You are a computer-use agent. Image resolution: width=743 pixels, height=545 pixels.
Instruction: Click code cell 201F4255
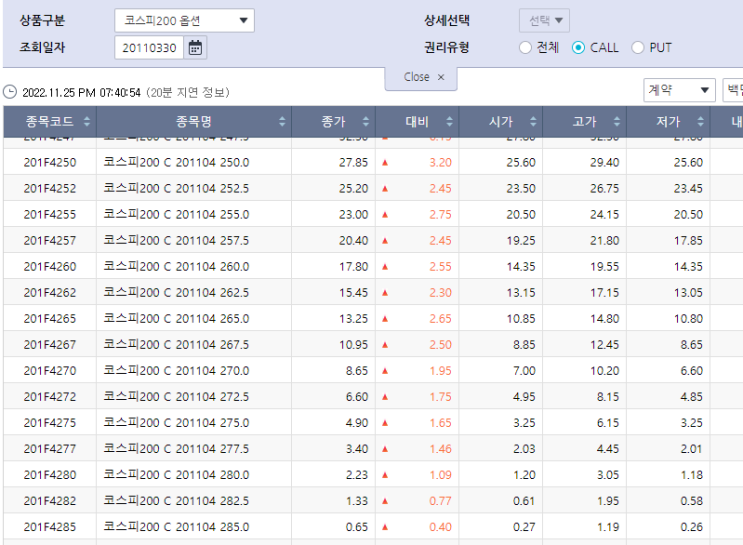(x=50, y=215)
